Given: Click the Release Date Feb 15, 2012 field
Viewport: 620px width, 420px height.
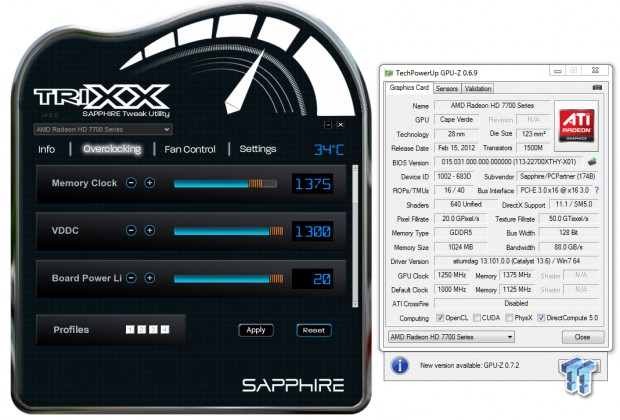Looking at the screenshot, I should [x=457, y=148].
